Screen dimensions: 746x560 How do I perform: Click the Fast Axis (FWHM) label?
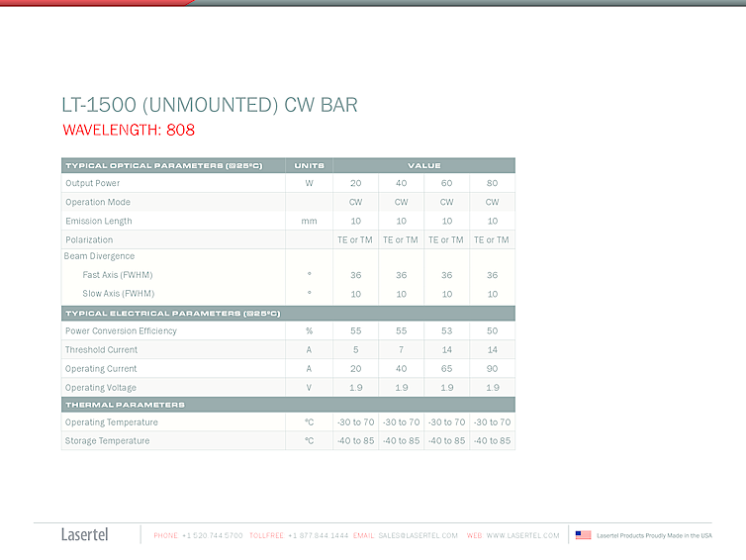point(117,275)
